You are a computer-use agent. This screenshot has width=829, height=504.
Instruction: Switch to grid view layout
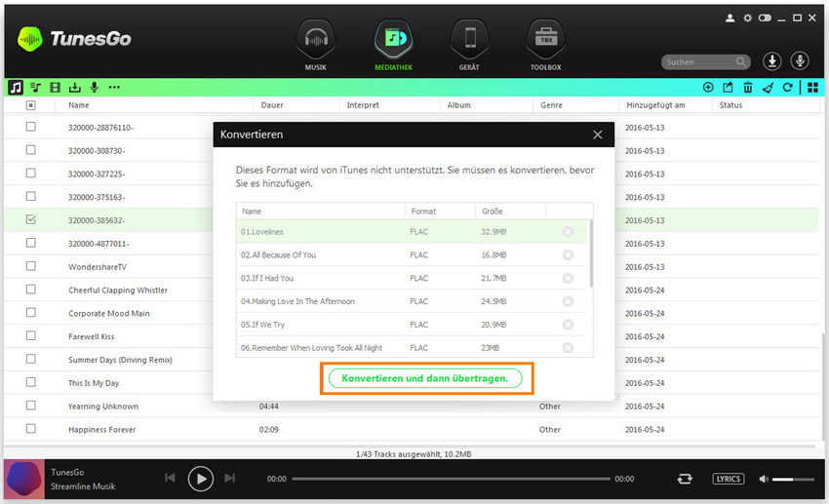point(812,88)
